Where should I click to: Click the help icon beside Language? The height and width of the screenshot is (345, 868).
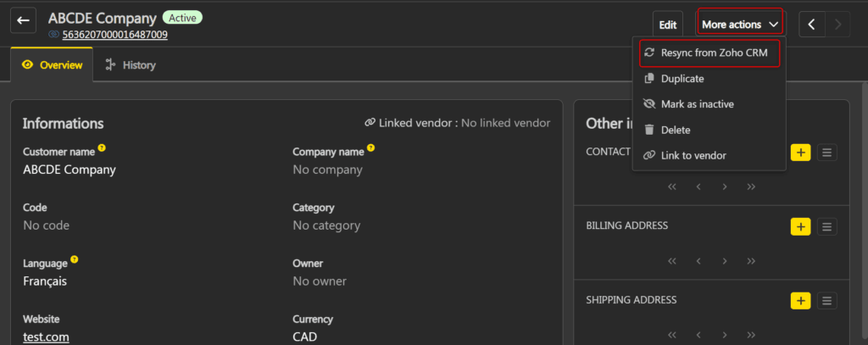pos(75,259)
